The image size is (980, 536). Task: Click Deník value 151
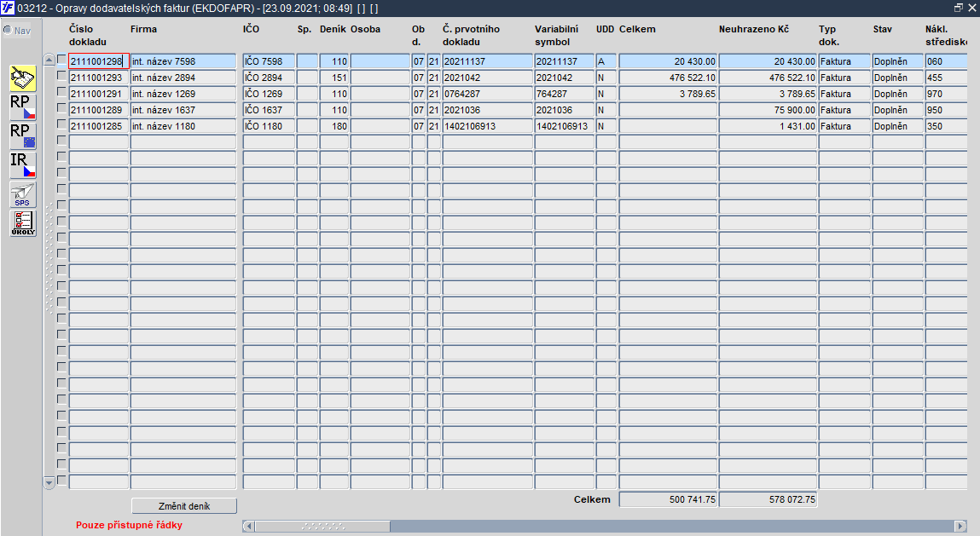tap(333, 78)
